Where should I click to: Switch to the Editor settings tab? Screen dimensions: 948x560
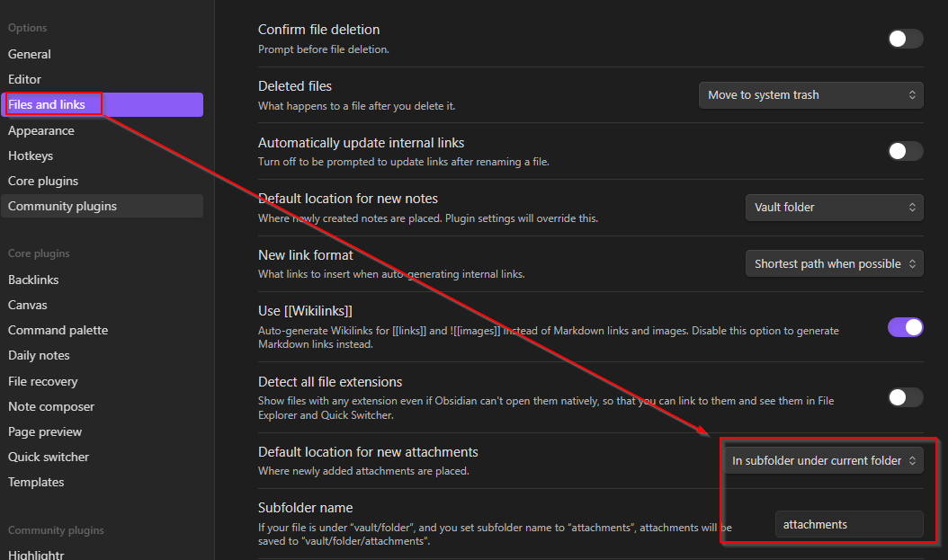25,80
